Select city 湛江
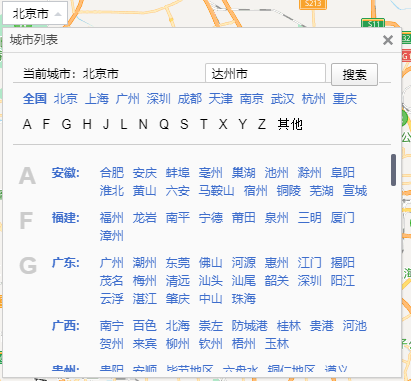 [x=145, y=299]
